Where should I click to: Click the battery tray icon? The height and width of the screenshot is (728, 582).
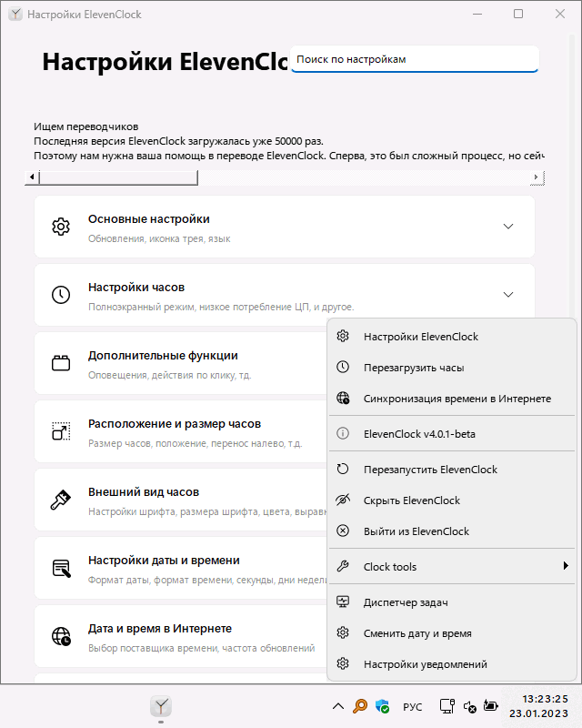pyautogui.click(x=490, y=706)
